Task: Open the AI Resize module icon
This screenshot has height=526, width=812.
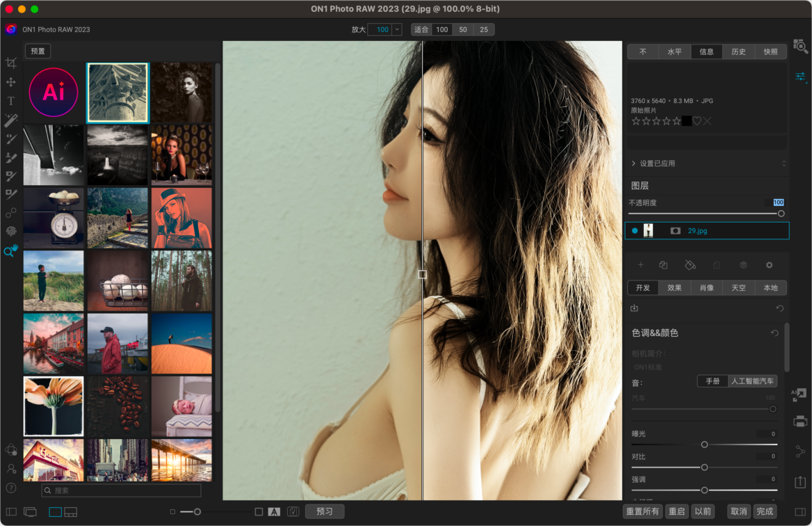Action: pyautogui.click(x=799, y=395)
